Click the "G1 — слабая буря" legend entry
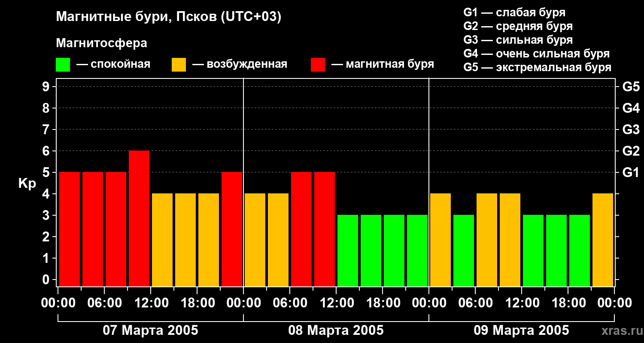Viewport: 644px width, 343px height. pos(514,12)
